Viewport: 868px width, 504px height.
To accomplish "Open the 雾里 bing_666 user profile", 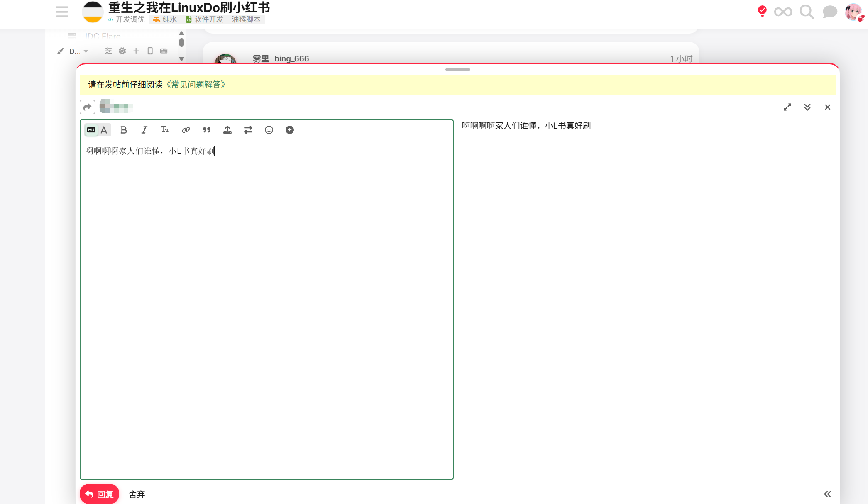I will pyautogui.click(x=281, y=58).
